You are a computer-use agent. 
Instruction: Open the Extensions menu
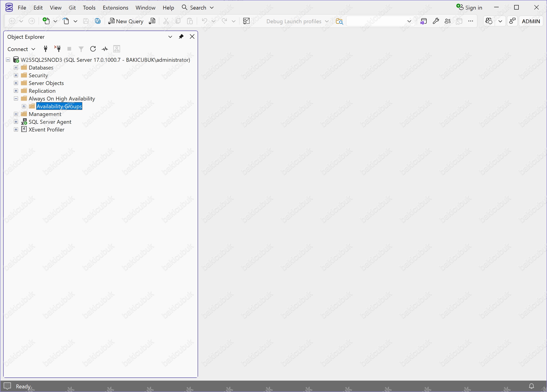(115, 8)
